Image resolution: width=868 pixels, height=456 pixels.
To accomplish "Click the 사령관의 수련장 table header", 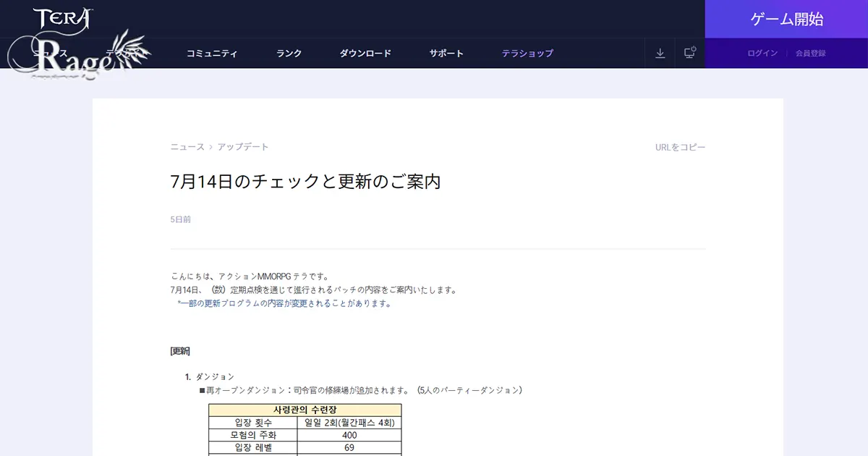I will (x=305, y=410).
